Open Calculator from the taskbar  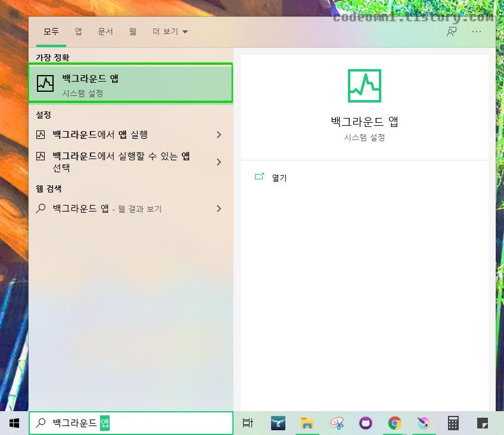tap(453, 423)
